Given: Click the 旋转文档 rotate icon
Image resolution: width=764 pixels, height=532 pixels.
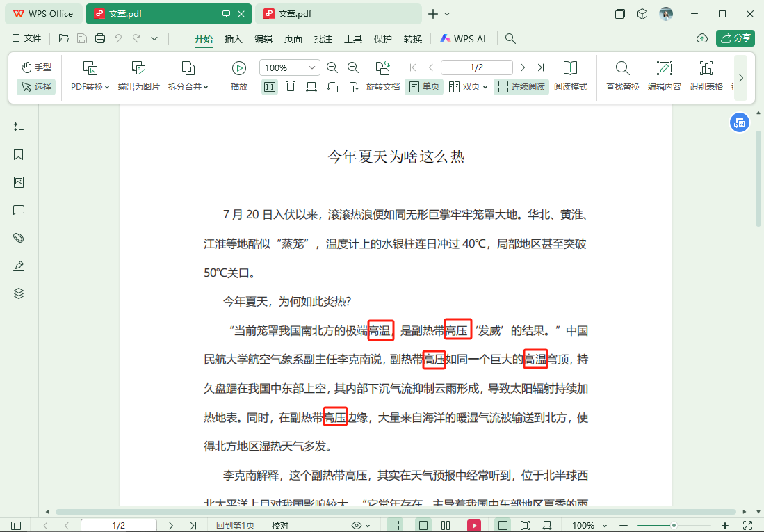Looking at the screenshot, I should (x=382, y=68).
